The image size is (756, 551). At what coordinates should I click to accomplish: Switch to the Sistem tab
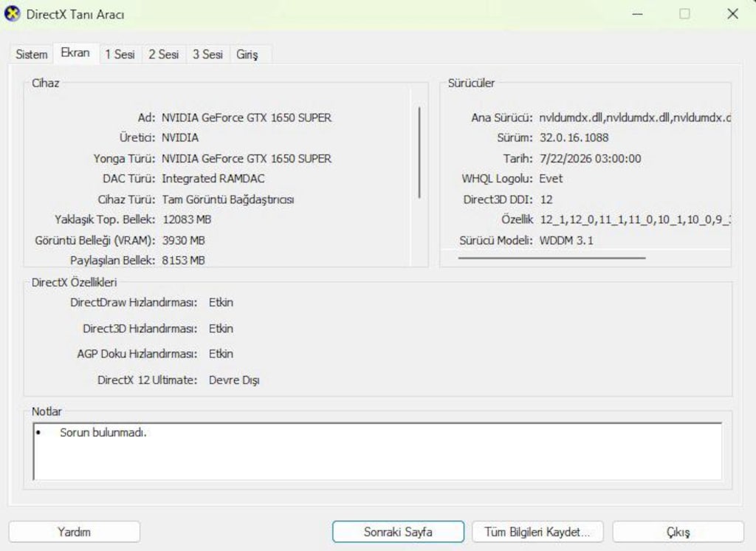point(31,55)
